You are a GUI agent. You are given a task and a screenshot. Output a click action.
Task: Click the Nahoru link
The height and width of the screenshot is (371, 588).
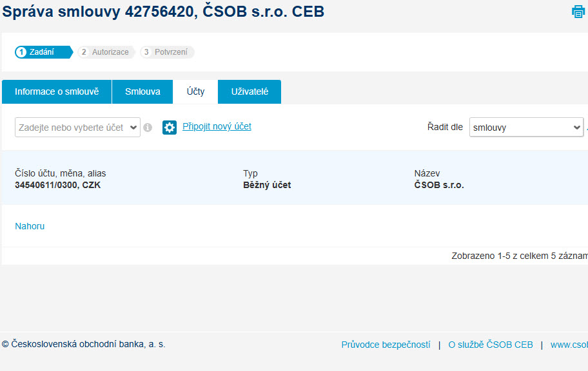click(30, 226)
